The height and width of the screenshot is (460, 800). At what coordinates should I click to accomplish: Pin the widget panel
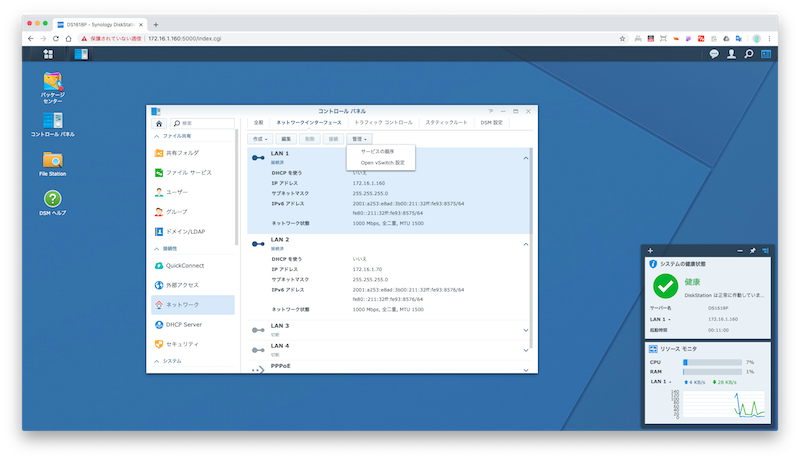(753, 250)
